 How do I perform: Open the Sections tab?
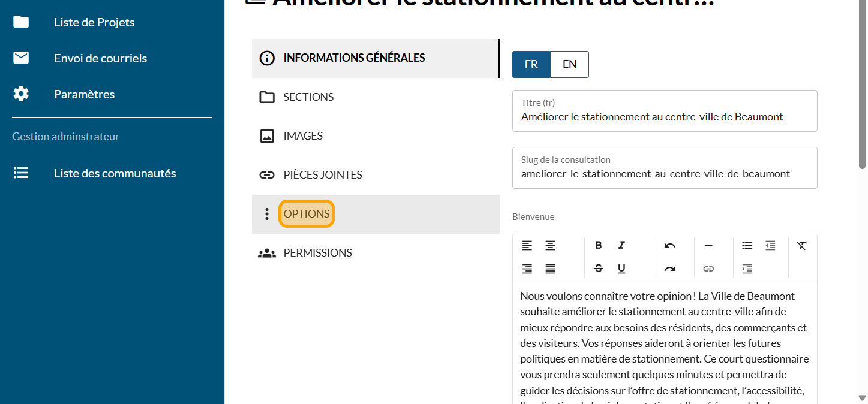pyautogui.click(x=308, y=97)
